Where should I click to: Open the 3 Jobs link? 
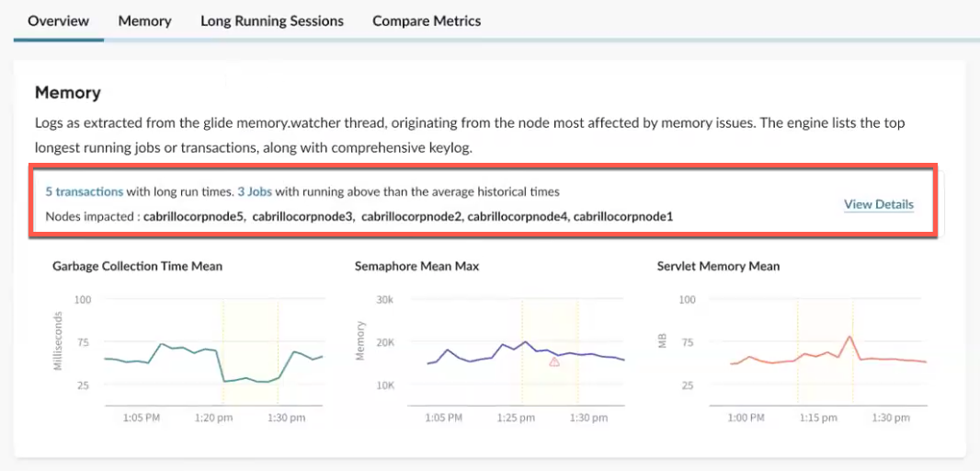pos(255,192)
